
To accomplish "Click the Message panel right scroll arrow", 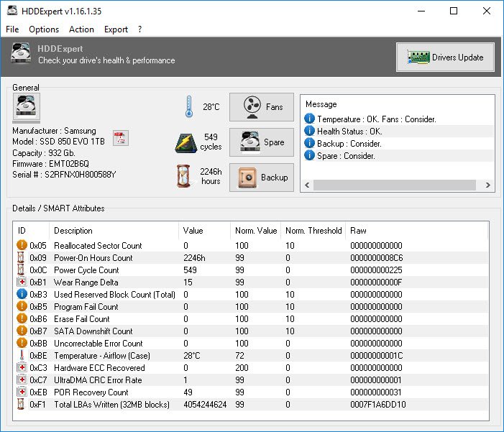I will (488, 185).
